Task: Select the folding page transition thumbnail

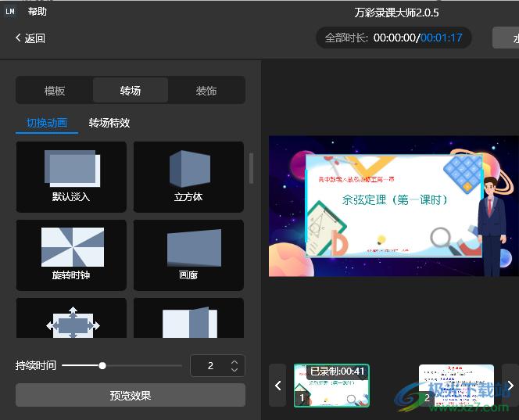Action: [188, 321]
